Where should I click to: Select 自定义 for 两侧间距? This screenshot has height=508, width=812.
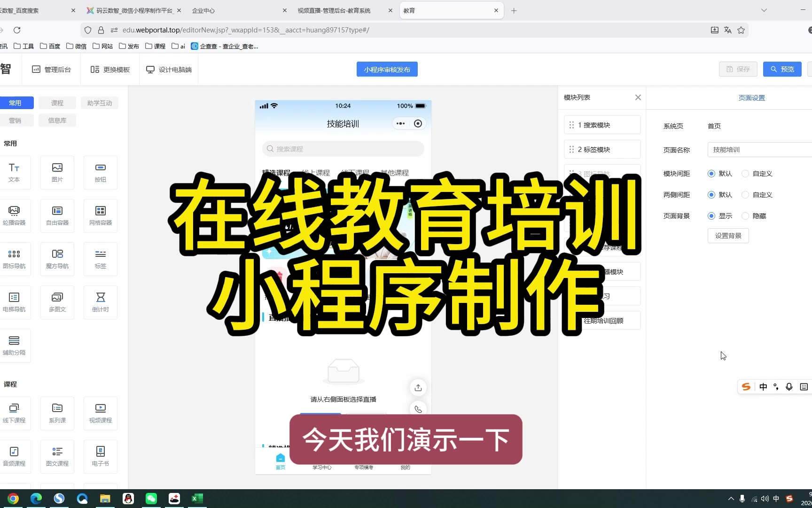click(x=745, y=195)
